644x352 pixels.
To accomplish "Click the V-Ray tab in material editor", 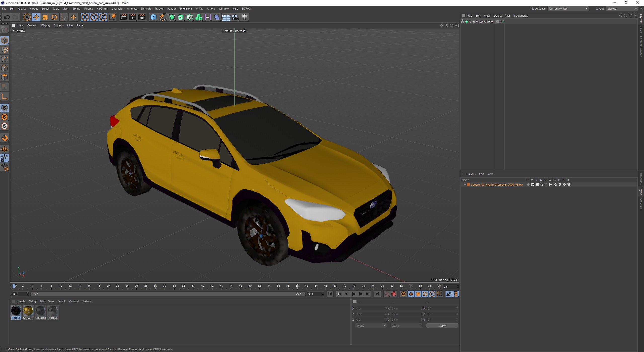I will coord(32,301).
